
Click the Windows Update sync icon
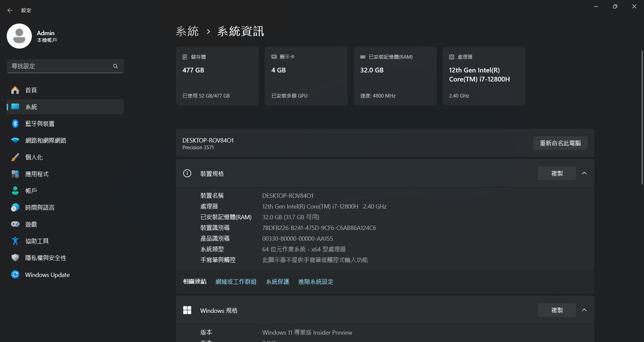(15, 275)
